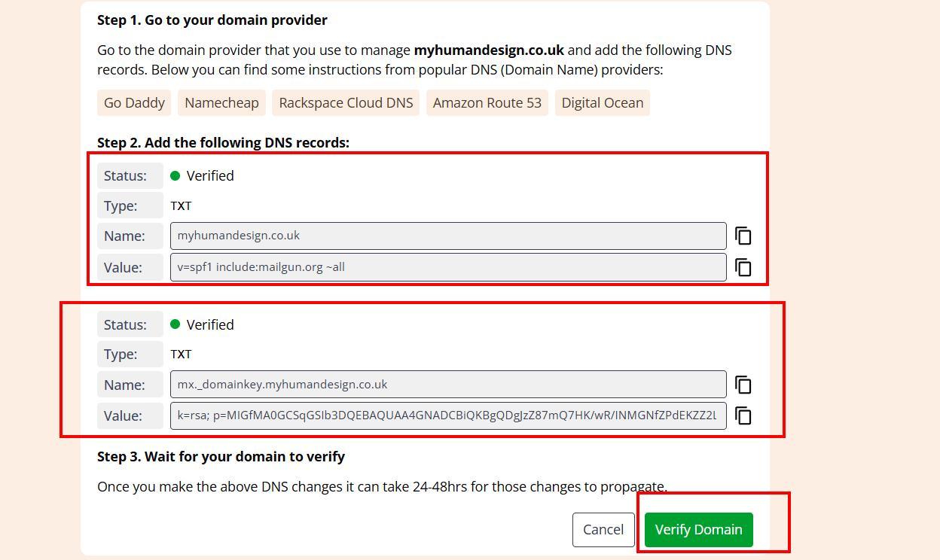
Task: Copy the DKIM k=rsa value
Action: tap(743, 415)
